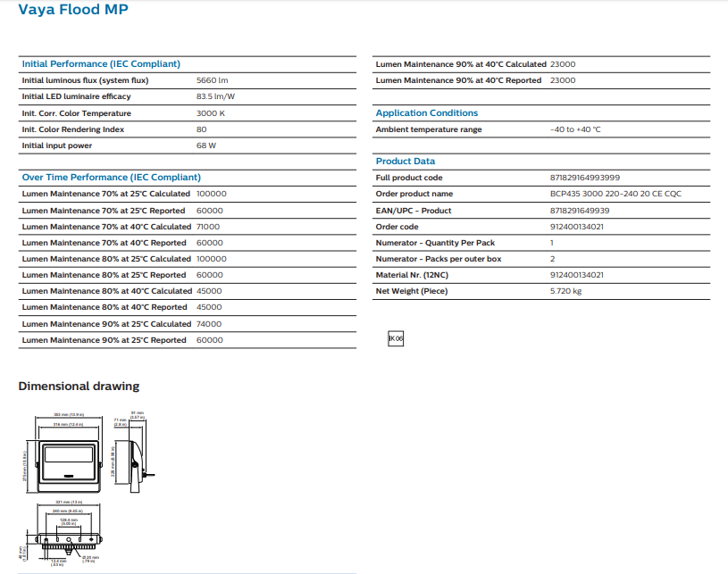Viewport: 728px width, 574px height.
Task: Click the IK08 rating icon
Action: (x=396, y=338)
